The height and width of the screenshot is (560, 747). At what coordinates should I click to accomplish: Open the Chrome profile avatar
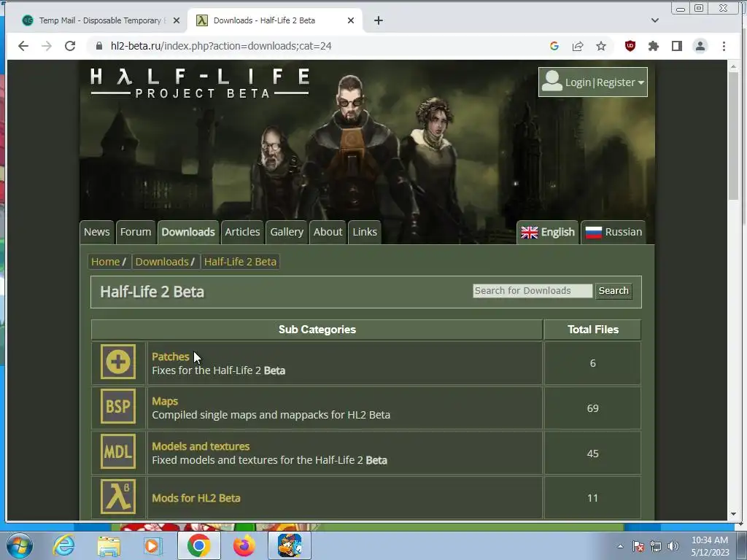pos(700,46)
